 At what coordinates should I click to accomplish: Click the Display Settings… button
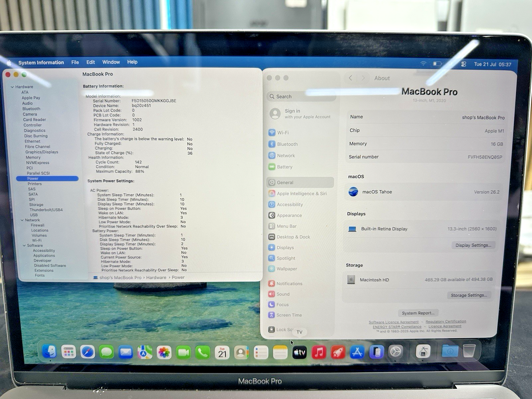point(473,245)
